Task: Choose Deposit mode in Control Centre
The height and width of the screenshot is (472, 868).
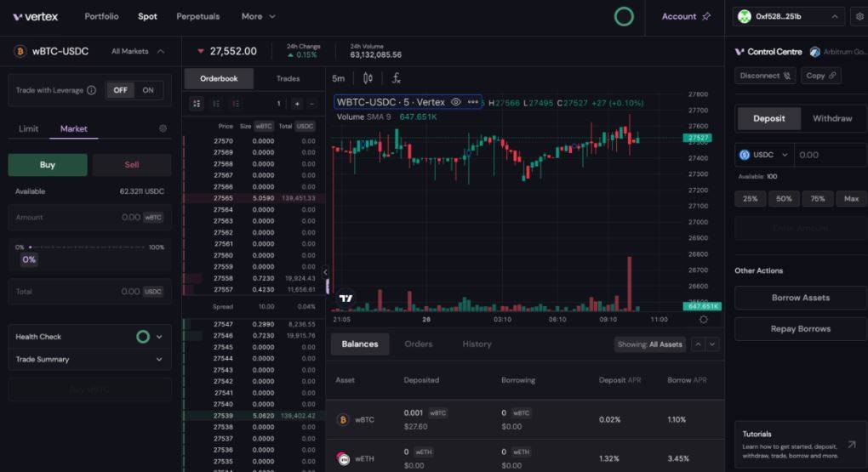Action: point(769,118)
